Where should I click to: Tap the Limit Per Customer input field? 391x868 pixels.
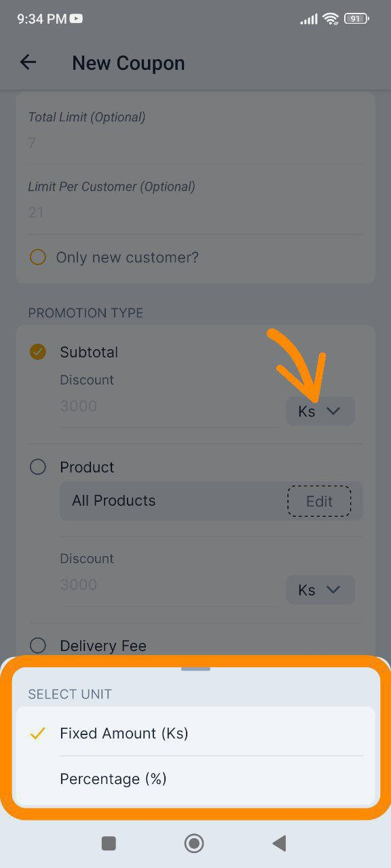[x=195, y=213]
